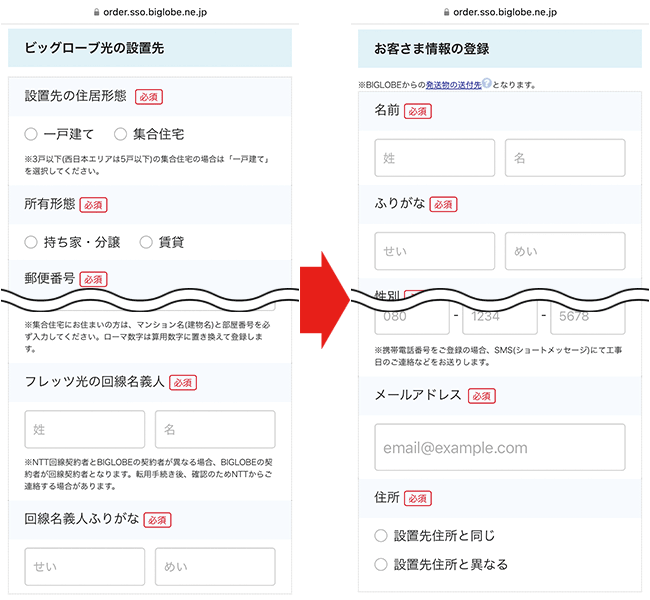Viewport: 650px width, 600px height.
Task: Click the 必須 badge next to 名前
Action: click(x=418, y=111)
